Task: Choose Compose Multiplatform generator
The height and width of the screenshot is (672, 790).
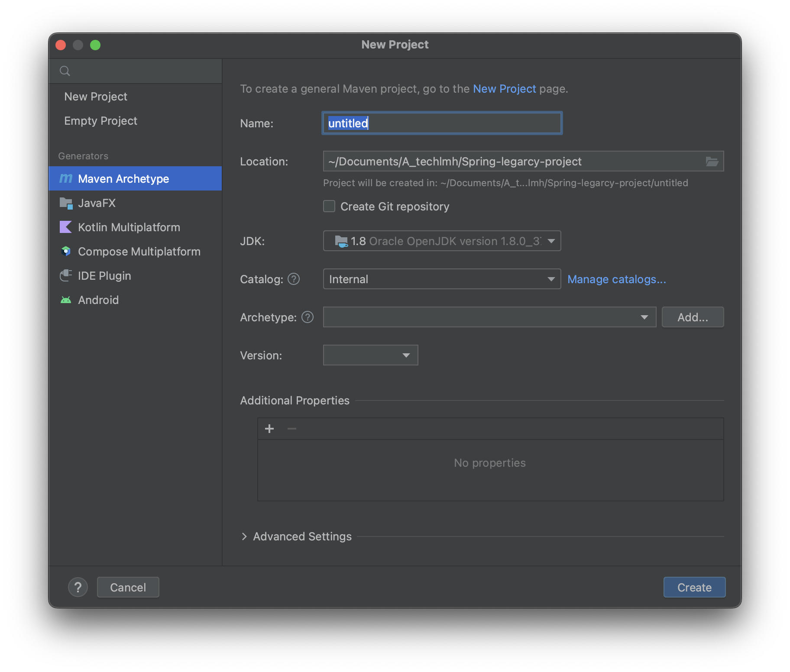Action: (135, 251)
